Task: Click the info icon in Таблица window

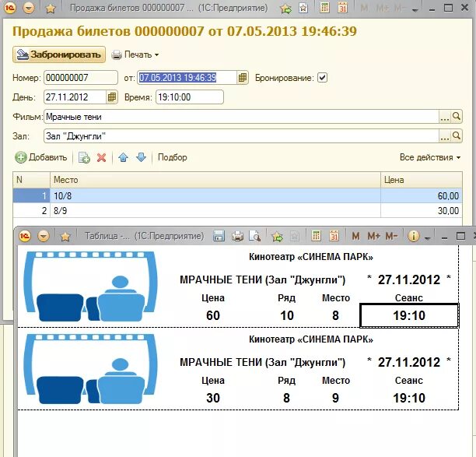Action: [x=414, y=236]
